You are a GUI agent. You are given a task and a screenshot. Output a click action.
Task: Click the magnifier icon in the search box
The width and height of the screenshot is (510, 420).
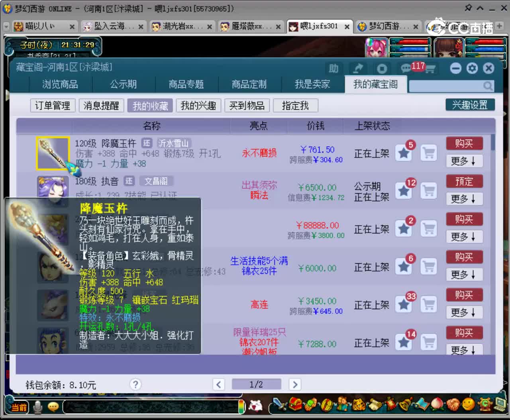point(488,85)
